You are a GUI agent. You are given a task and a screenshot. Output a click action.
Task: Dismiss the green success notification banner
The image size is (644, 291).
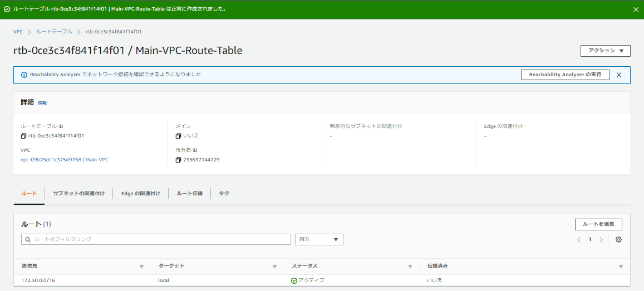coord(636,9)
